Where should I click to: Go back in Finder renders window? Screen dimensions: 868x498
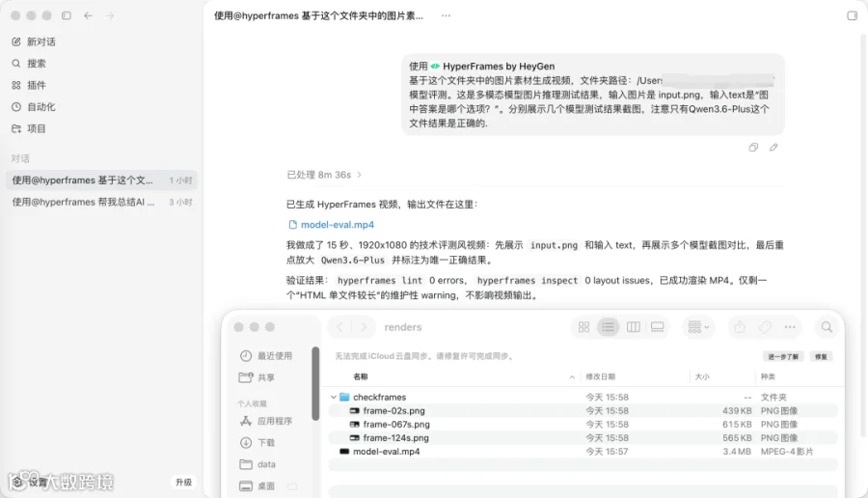pyautogui.click(x=339, y=327)
